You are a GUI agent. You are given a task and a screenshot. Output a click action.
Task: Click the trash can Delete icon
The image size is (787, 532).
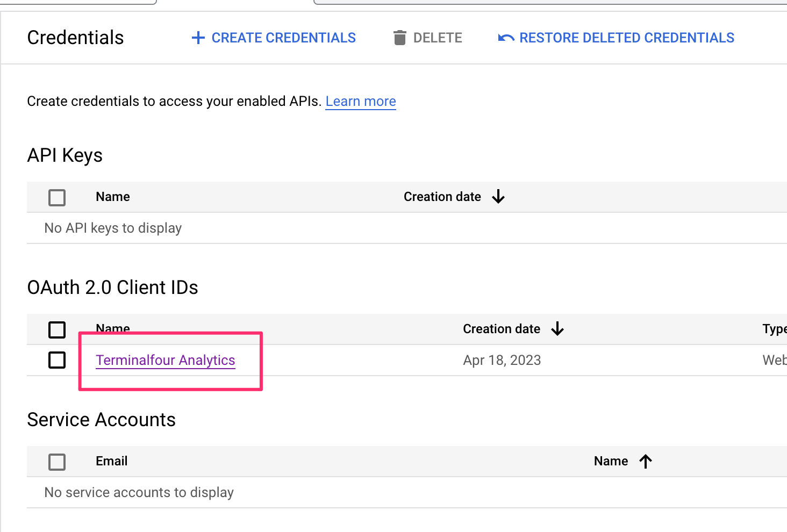[x=399, y=38]
